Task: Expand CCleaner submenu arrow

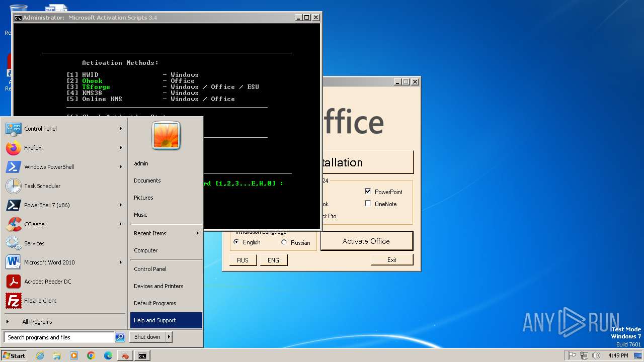Action: (121, 224)
